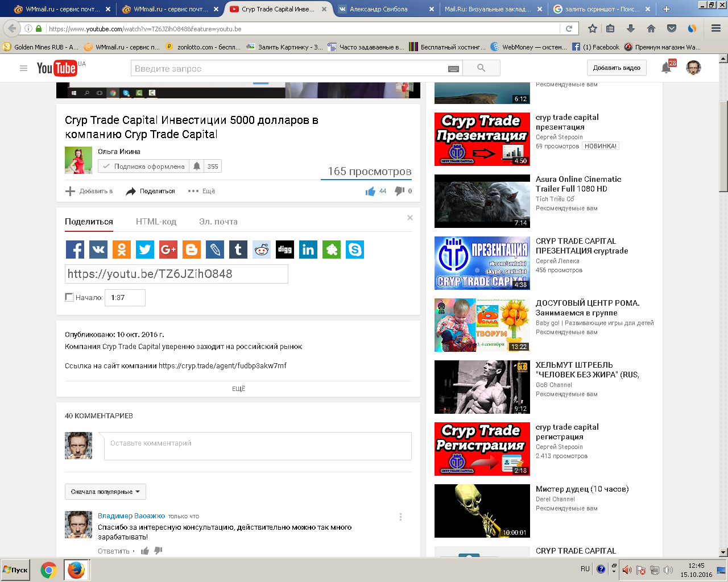Click the Добавить видео upload button
The height and width of the screenshot is (582, 728).
click(617, 68)
